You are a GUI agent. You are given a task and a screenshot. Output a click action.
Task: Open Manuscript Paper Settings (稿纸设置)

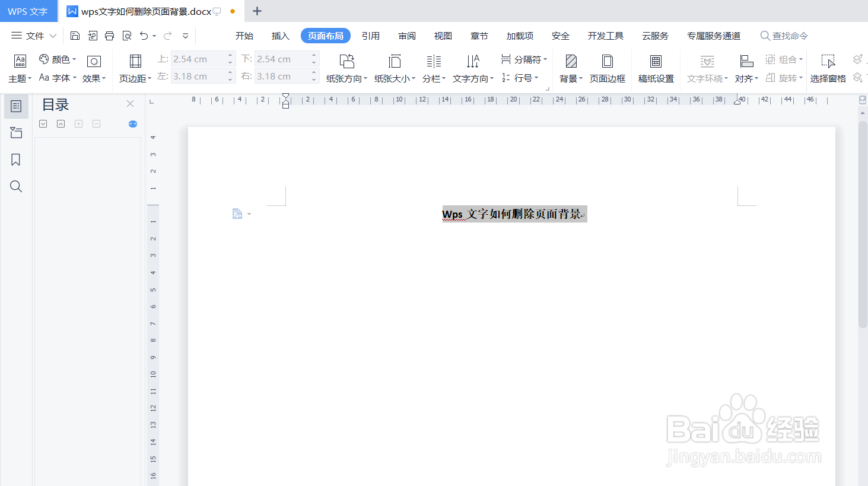point(656,68)
